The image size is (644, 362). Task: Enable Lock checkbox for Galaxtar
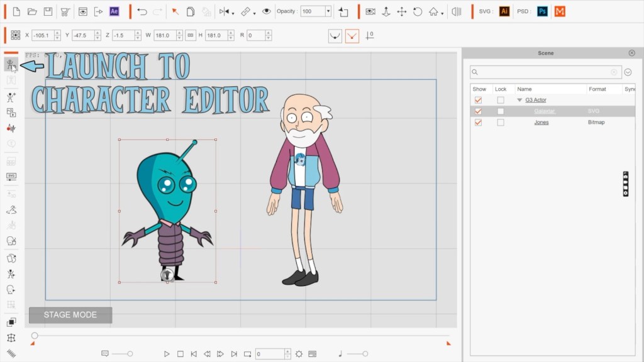(500, 111)
